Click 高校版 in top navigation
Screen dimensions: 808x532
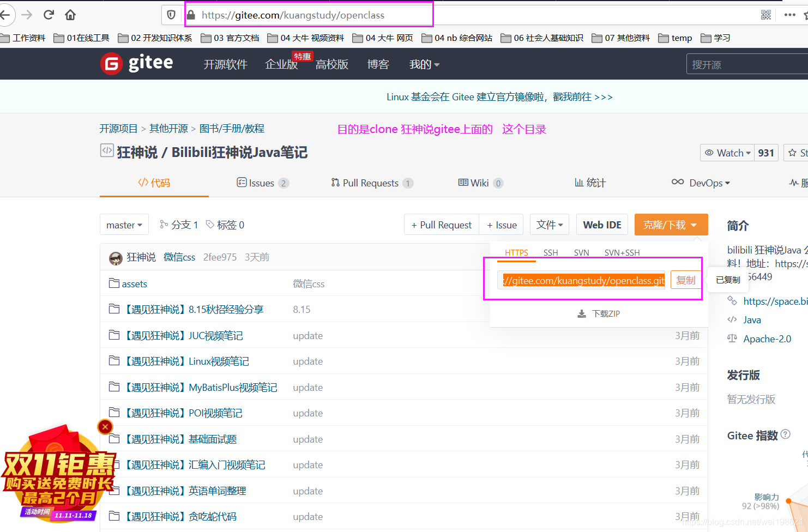(332, 64)
